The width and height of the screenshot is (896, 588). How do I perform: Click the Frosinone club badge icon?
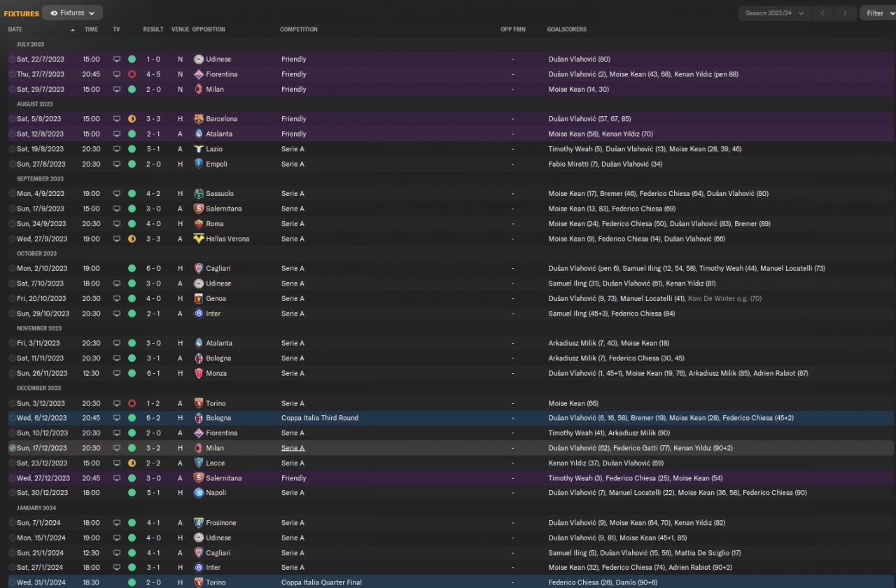pyautogui.click(x=199, y=523)
